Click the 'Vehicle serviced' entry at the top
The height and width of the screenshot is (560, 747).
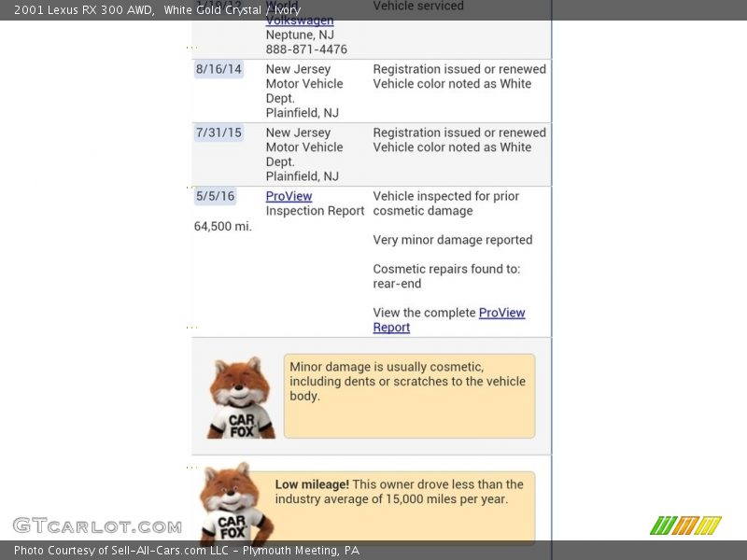click(x=418, y=7)
